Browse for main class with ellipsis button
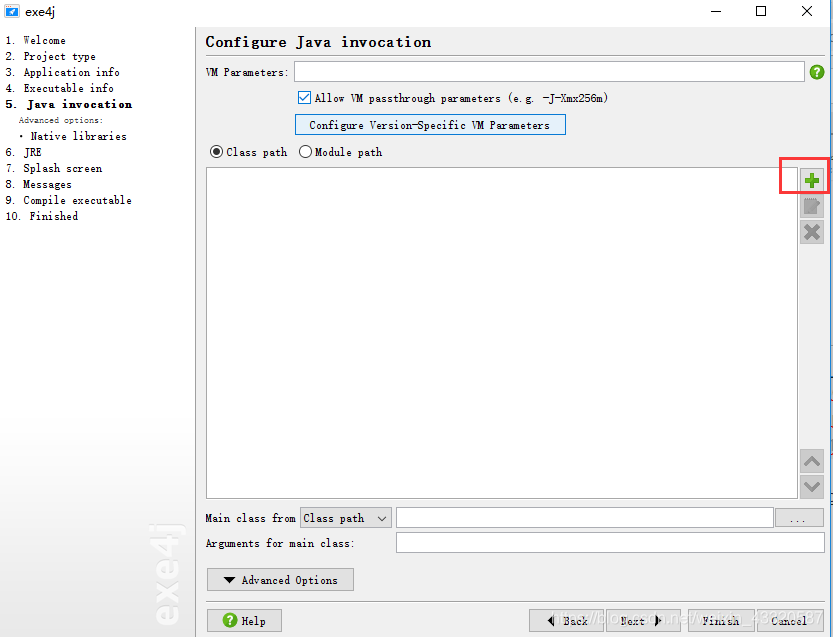The image size is (833, 637). tap(799, 518)
